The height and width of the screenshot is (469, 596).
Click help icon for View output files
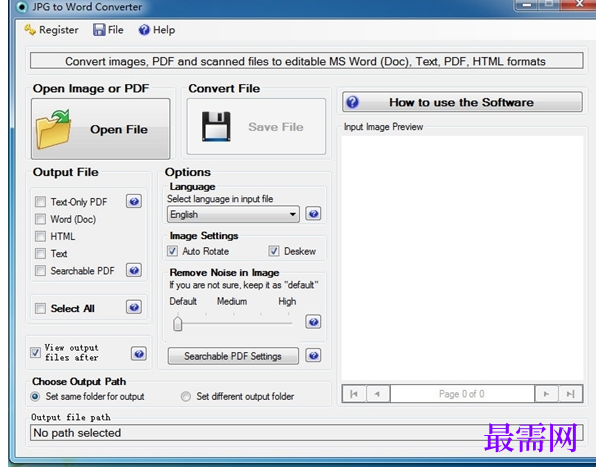(139, 354)
